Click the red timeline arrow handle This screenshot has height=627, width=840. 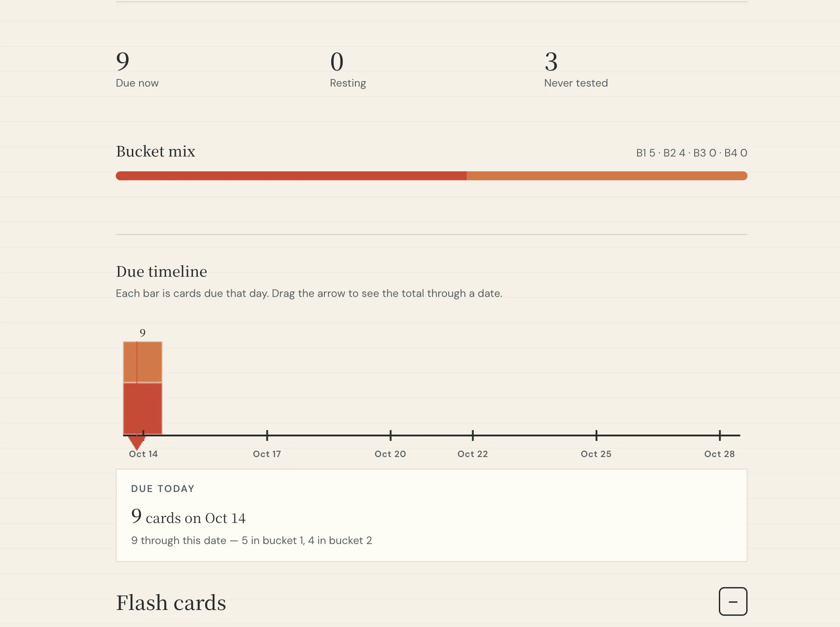point(136,443)
